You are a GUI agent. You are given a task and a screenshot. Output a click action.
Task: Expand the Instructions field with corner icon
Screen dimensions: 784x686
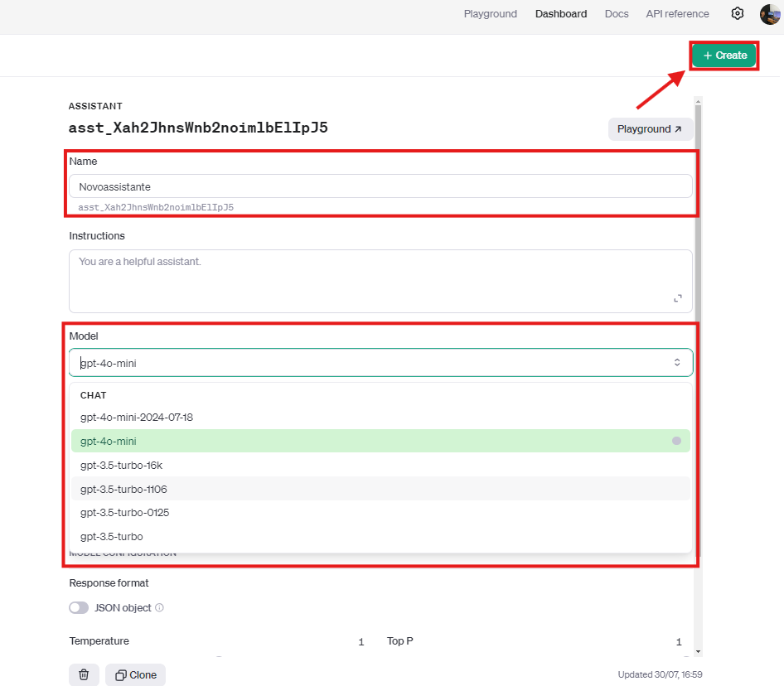(677, 298)
